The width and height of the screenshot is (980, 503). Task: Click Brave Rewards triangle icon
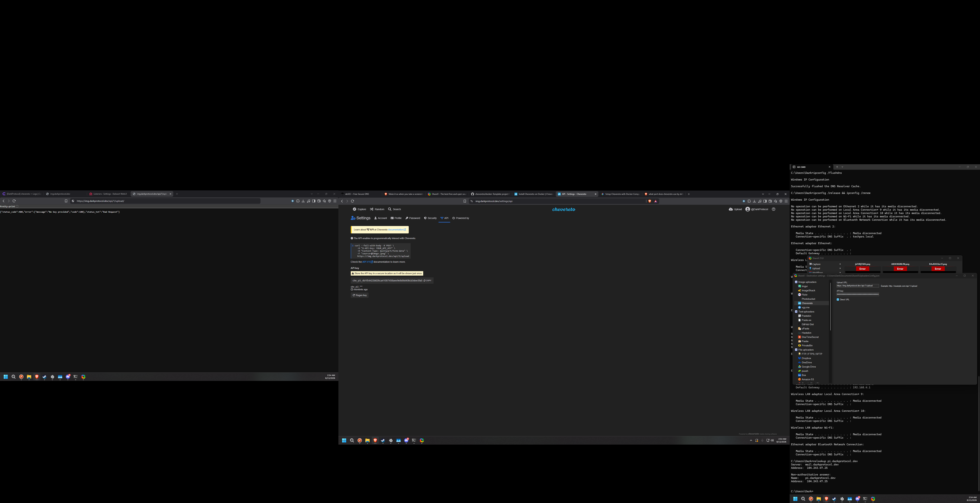(656, 201)
